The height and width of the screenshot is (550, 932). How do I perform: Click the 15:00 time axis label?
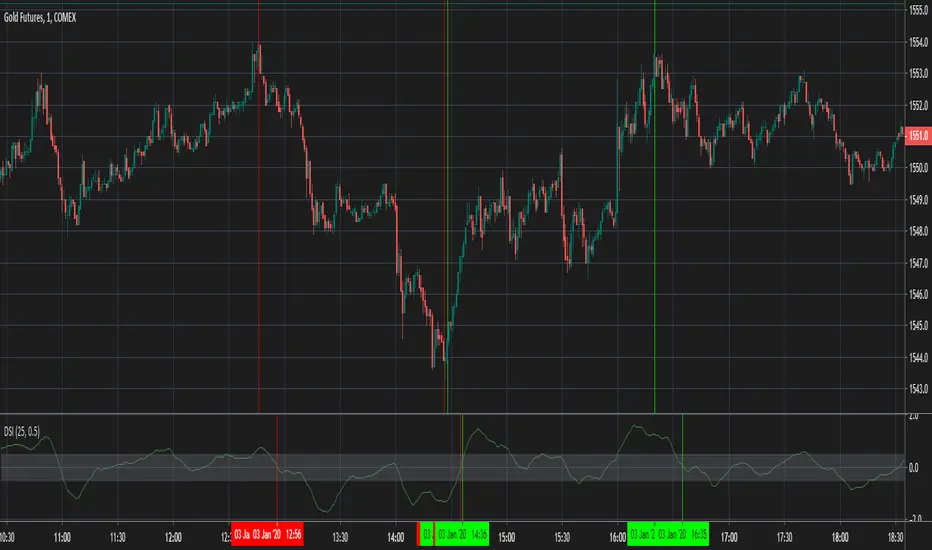tap(506, 538)
